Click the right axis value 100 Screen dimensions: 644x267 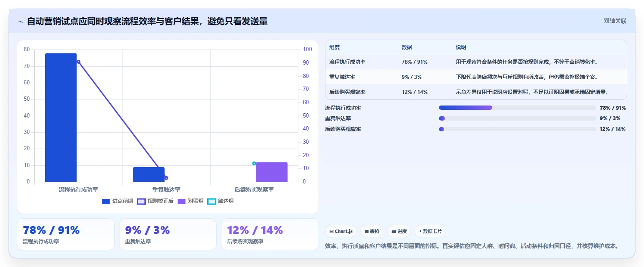coord(307,50)
